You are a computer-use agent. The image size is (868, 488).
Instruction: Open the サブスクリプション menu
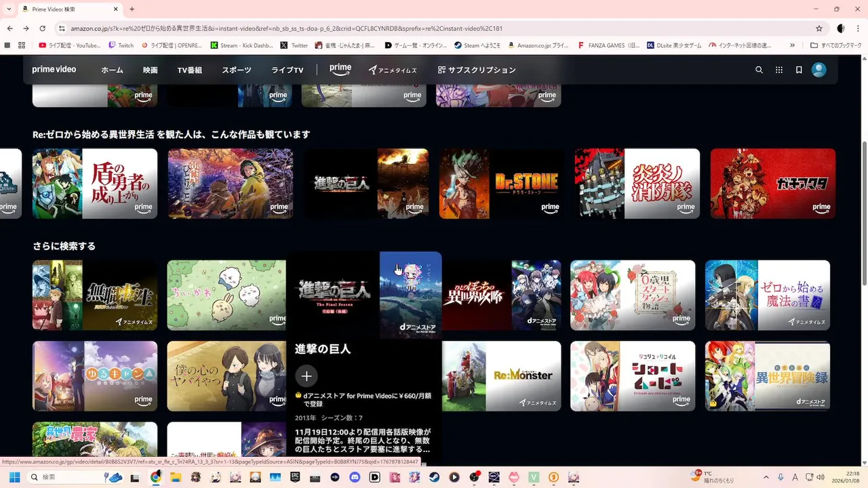pos(477,70)
